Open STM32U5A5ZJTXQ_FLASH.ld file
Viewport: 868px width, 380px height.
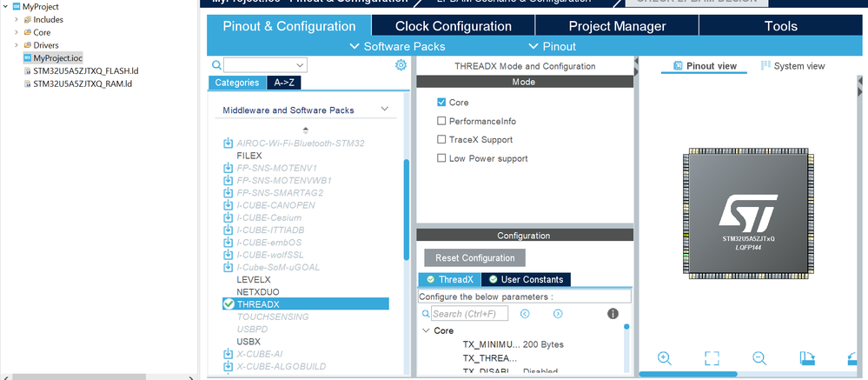point(86,71)
